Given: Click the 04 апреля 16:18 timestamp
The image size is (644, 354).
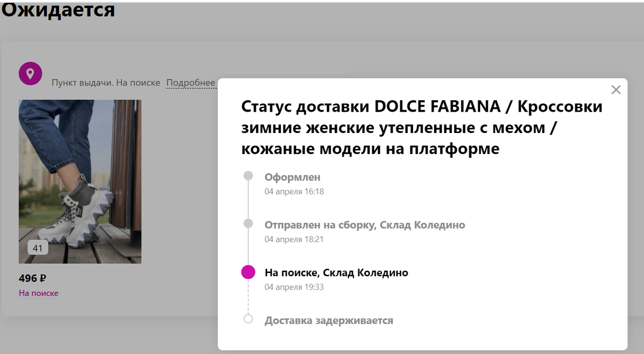Looking at the screenshot, I should pos(294,191).
